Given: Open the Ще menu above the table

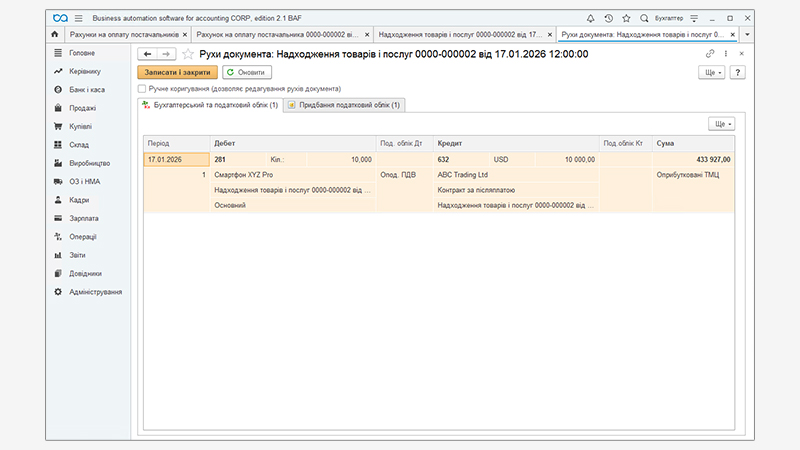Looking at the screenshot, I should 722,123.
